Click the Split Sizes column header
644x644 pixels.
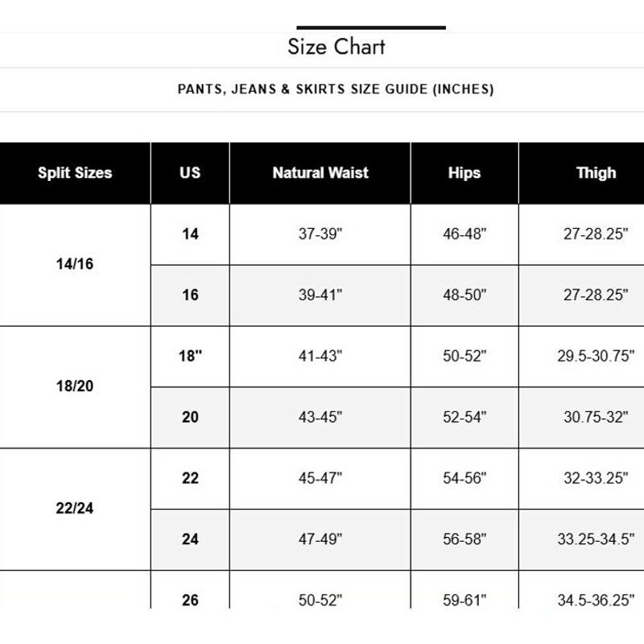[x=75, y=173]
